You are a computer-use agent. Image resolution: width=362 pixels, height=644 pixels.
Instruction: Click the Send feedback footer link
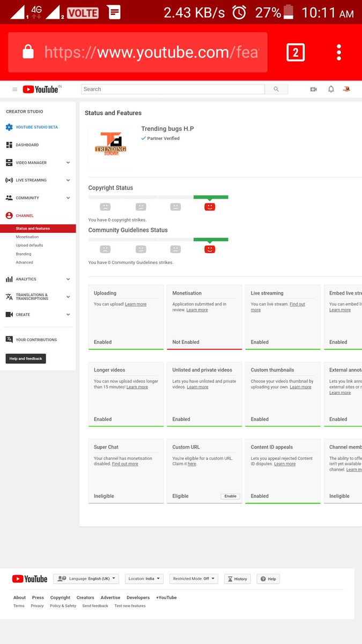95,606
